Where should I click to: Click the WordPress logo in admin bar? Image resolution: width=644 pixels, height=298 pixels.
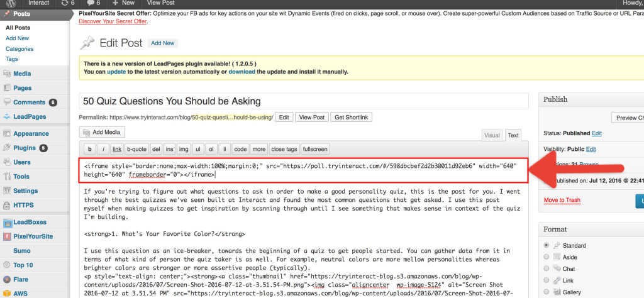click(x=11, y=3)
